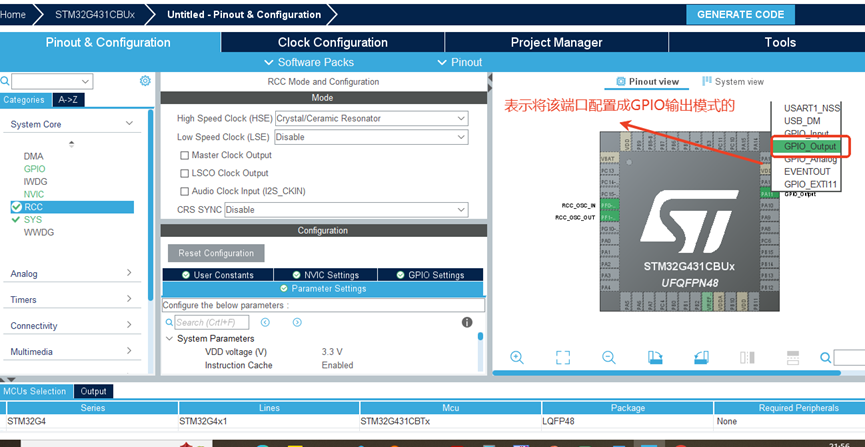Choose EVENTOUT from pin context menu
The width and height of the screenshot is (865, 447).
pyautogui.click(x=805, y=172)
